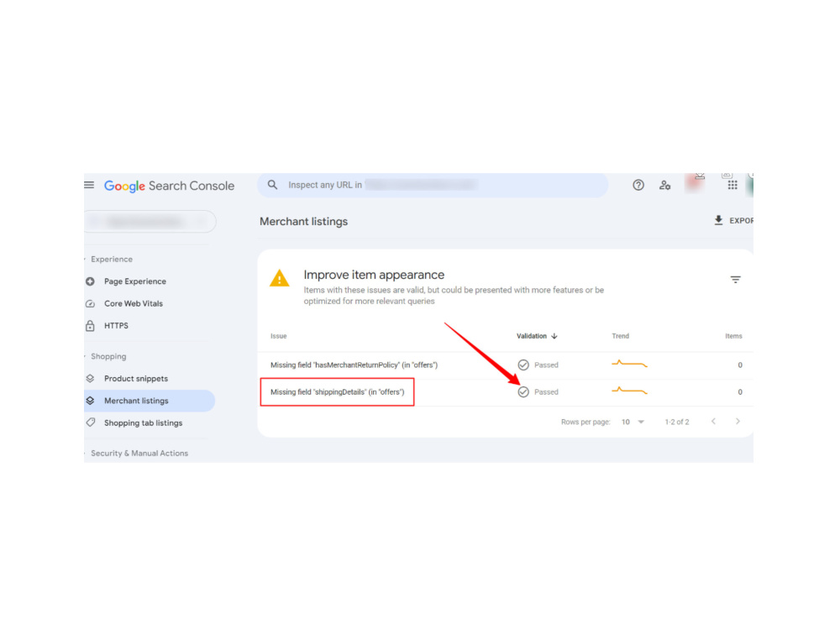
Task: Click the Issue column header
Action: (x=279, y=337)
